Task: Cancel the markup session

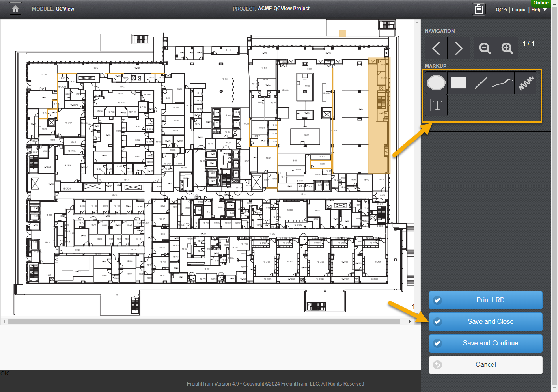Action: (486, 365)
